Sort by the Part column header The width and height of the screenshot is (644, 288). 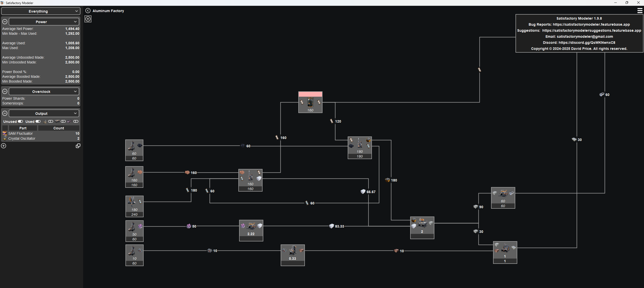point(23,128)
